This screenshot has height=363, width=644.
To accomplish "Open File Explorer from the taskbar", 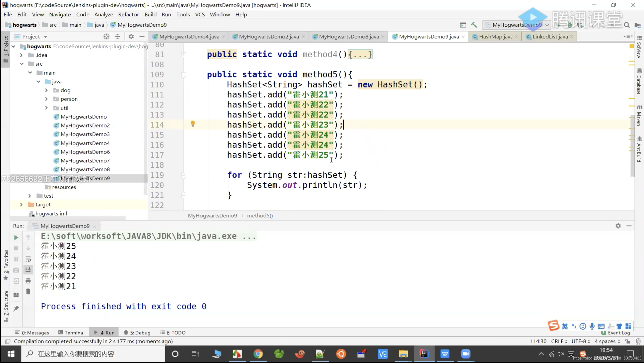I will coord(403,354).
